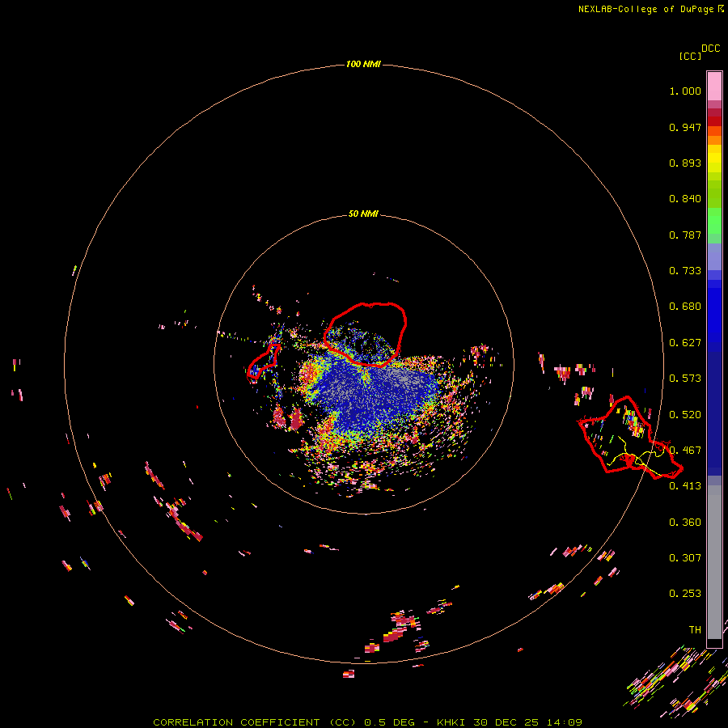This screenshot has height=728, width=728.
Task: Click the large red-outlined island at the far right
Action: [x=630, y=438]
